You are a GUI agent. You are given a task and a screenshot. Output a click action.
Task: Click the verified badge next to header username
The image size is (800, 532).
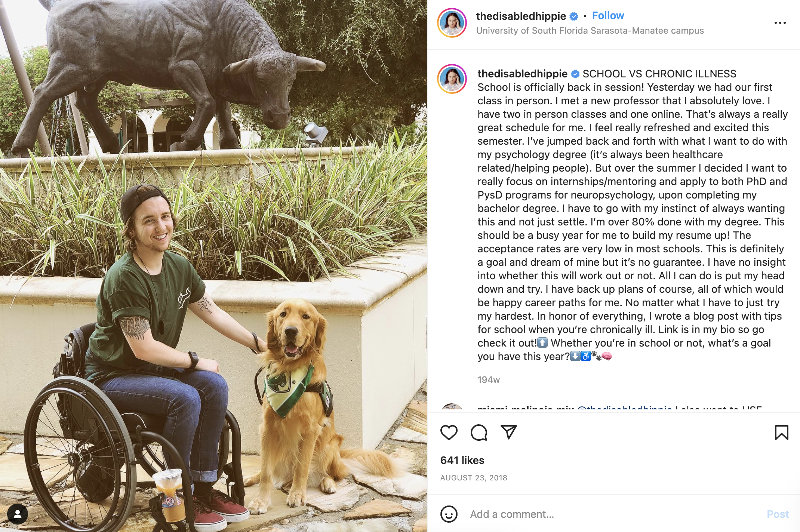[574, 16]
